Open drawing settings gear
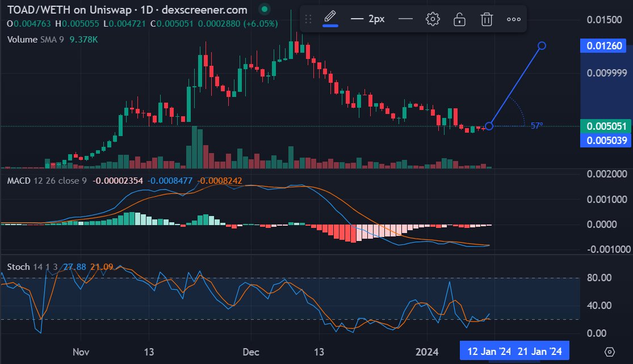The width and height of the screenshot is (633, 364). [x=433, y=19]
